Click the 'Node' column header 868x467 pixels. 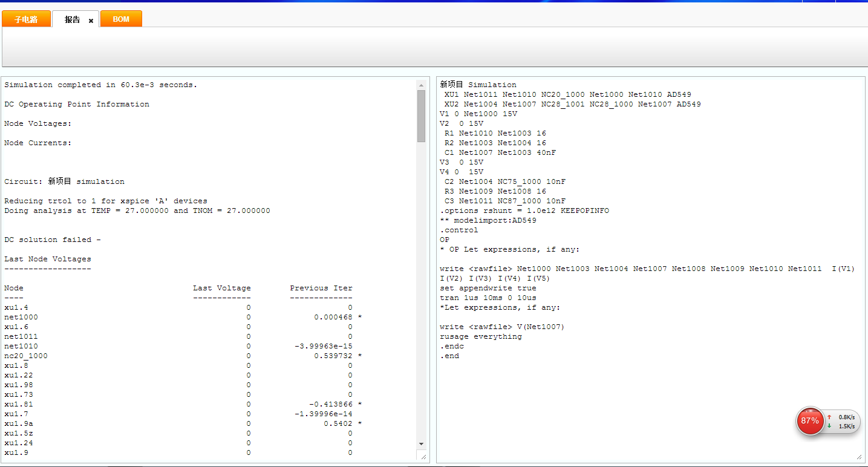[14, 288]
